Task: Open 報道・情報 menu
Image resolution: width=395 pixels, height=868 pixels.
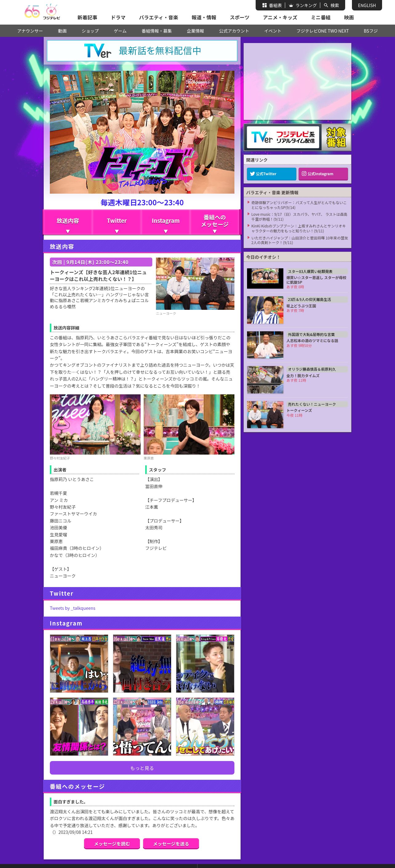Action: point(204,18)
